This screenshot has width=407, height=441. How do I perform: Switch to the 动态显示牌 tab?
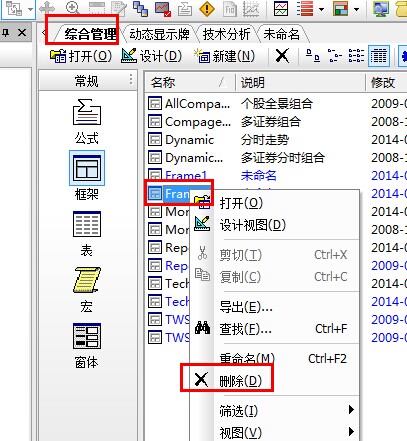[159, 34]
